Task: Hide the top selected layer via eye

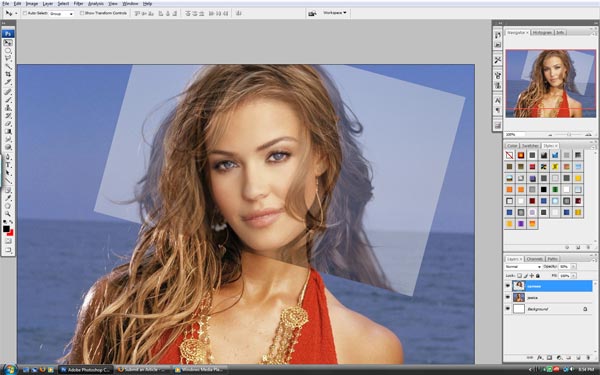Action: pos(508,286)
